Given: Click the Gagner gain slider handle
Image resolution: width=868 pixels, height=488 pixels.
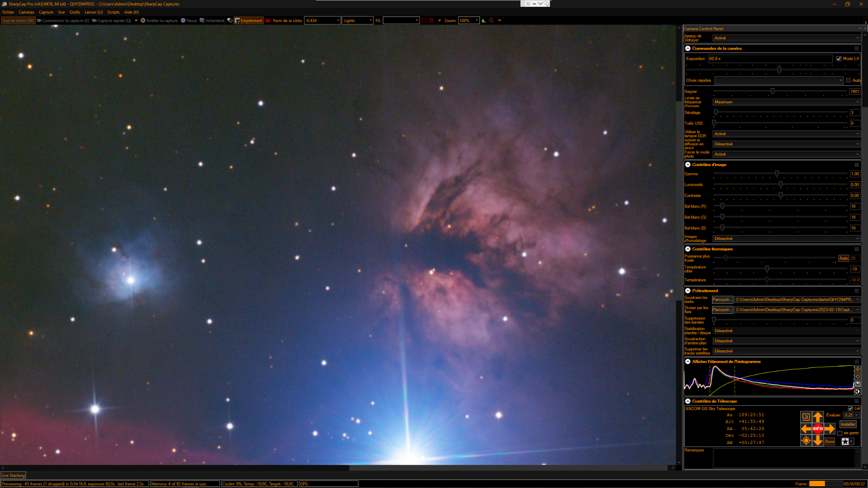Looking at the screenshot, I should 772,91.
